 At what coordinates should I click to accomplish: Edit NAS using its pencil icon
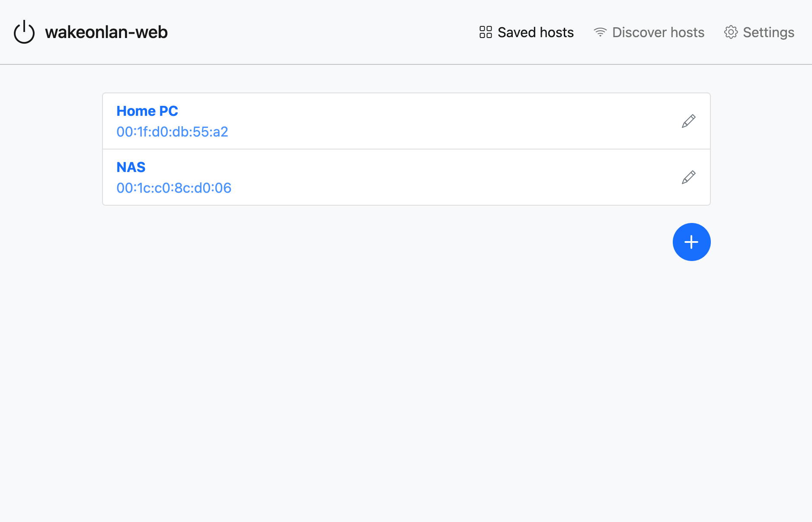click(688, 177)
